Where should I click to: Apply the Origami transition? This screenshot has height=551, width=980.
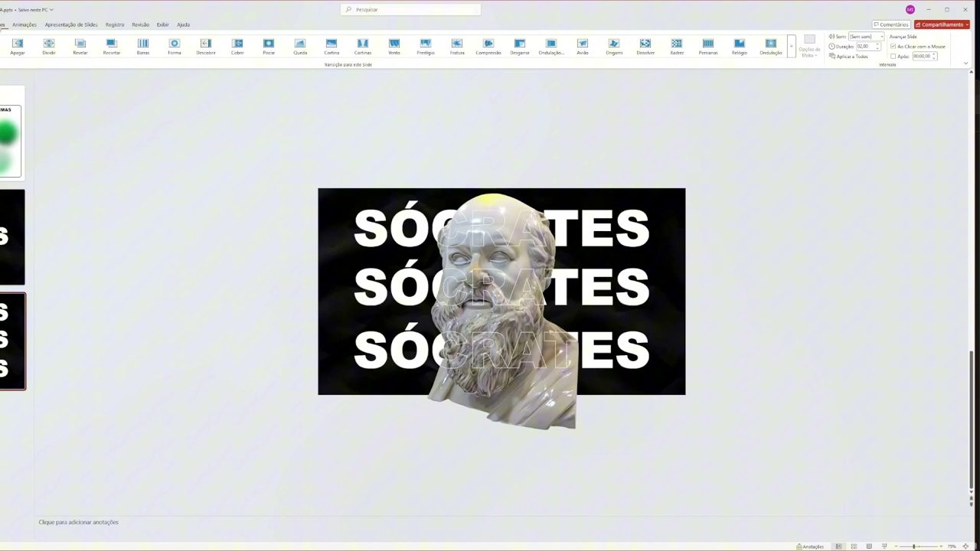[x=614, y=47]
